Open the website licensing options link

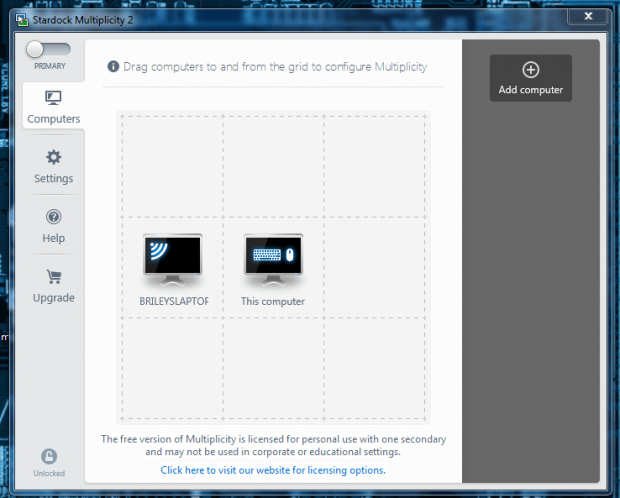point(273,469)
